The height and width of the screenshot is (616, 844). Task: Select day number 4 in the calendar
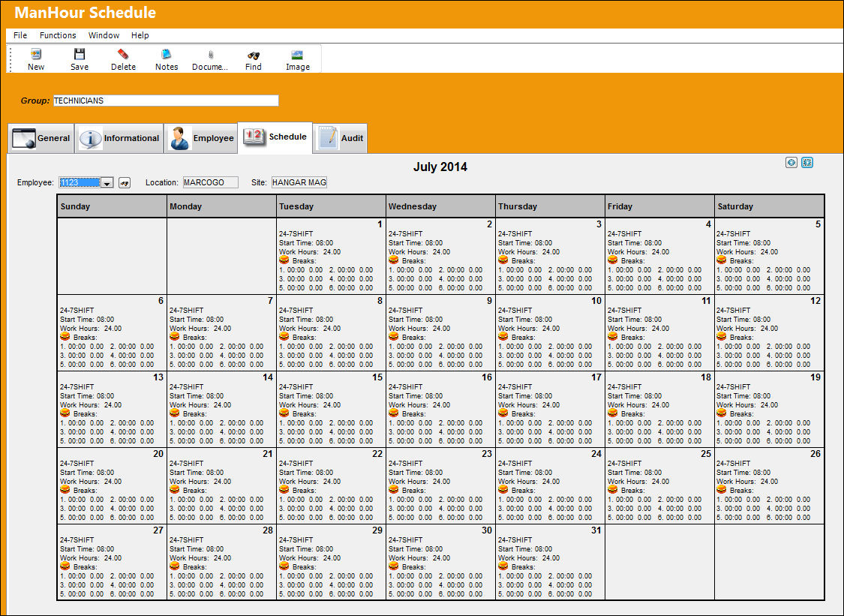click(708, 224)
